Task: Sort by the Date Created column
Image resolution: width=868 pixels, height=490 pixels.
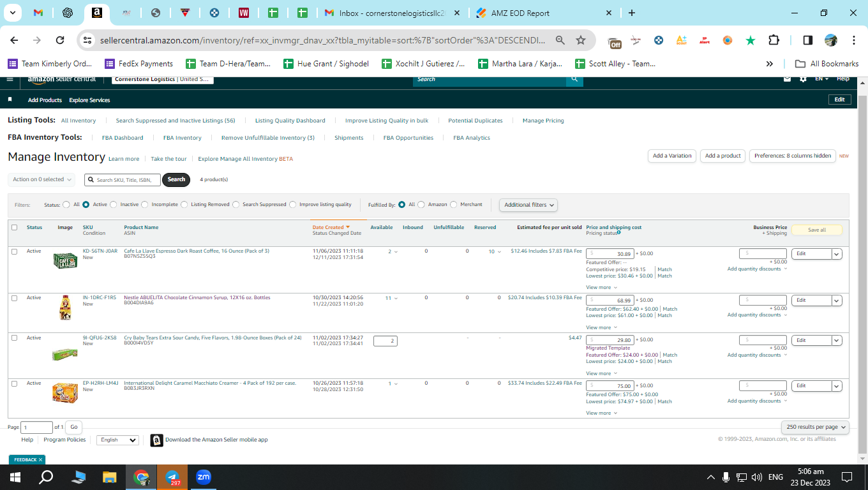Action: 331,227
